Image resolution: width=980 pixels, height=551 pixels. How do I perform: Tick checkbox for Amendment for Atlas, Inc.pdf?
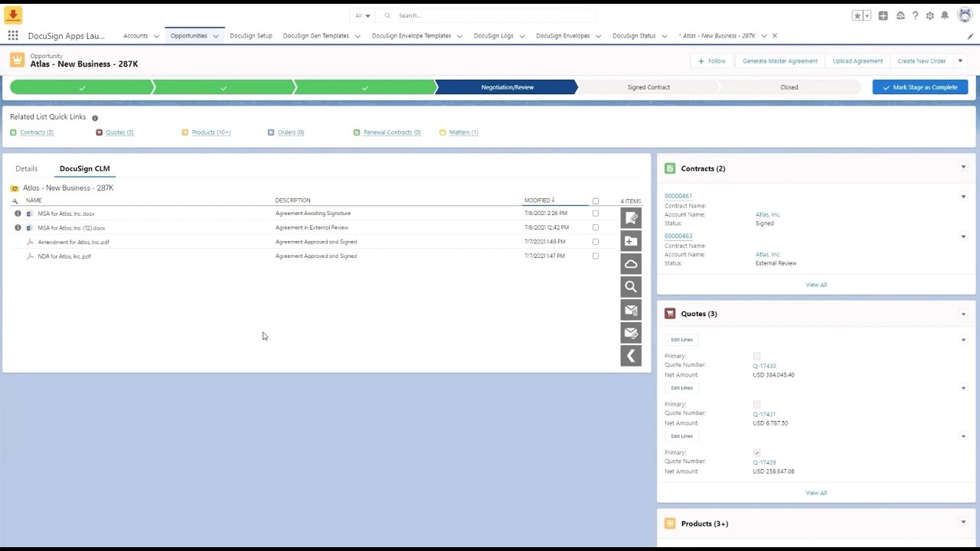(x=596, y=242)
